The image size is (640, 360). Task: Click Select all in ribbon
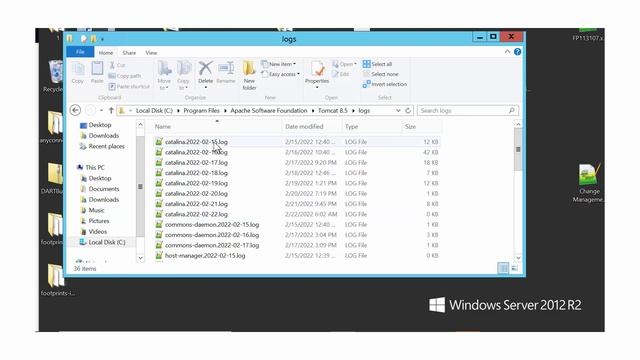click(378, 64)
